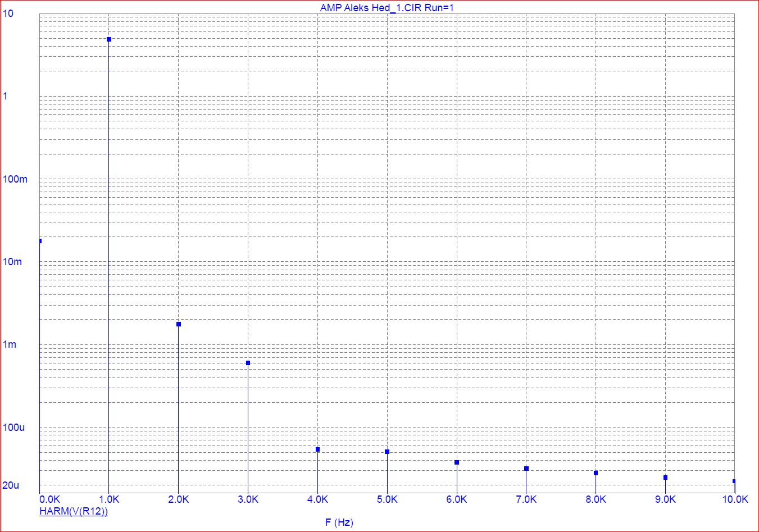
Task: Select the 7.0K harmonic data point marker
Action: [x=526, y=469]
